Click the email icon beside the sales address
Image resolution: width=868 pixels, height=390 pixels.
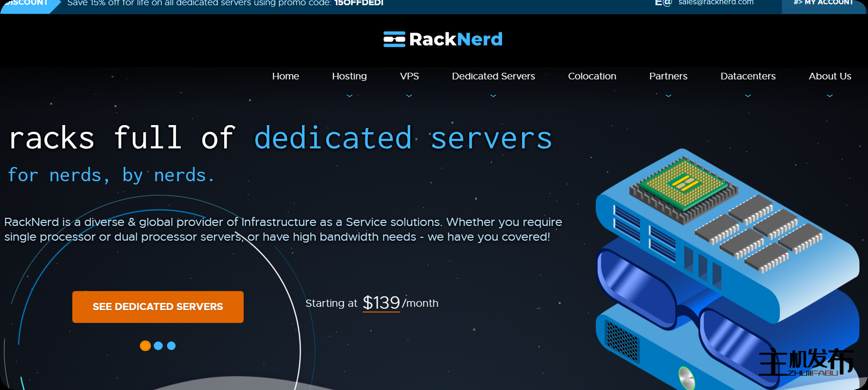click(663, 3)
